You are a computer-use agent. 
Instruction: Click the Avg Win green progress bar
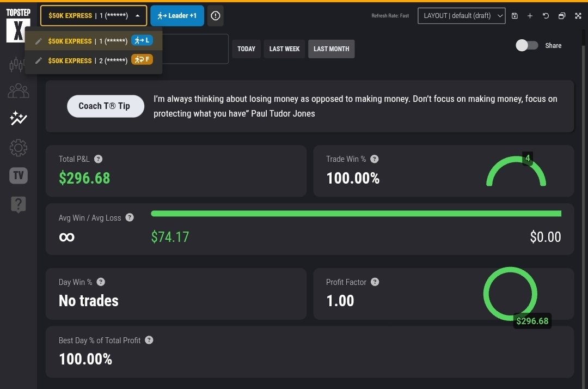pyautogui.click(x=356, y=213)
